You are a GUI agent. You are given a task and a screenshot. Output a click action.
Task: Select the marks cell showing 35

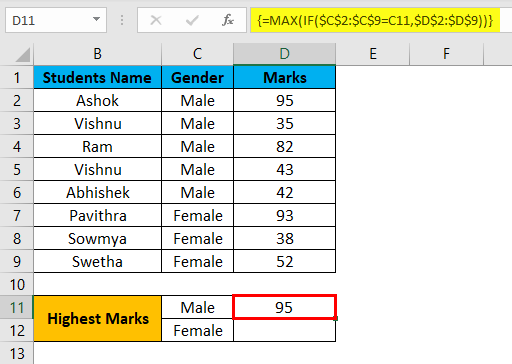(284, 123)
